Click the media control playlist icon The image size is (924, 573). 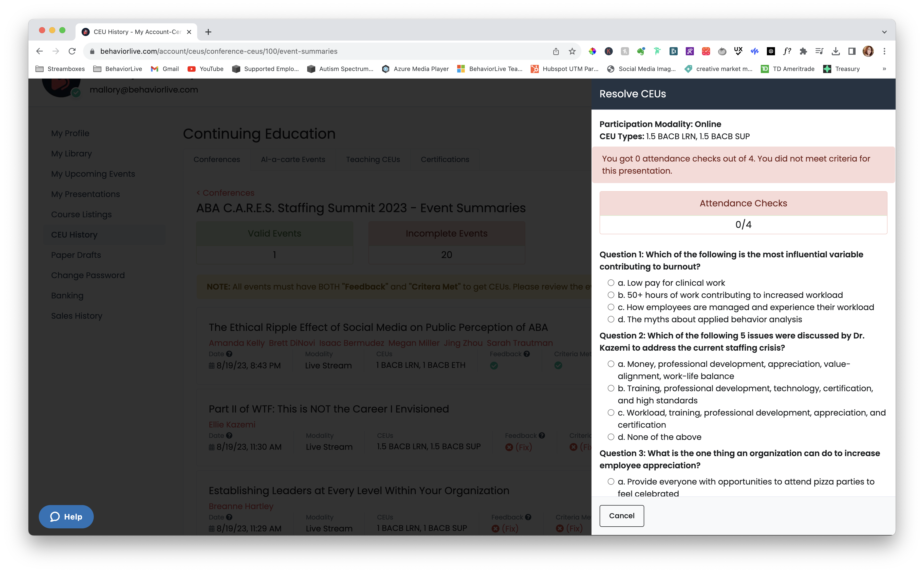[x=819, y=51]
